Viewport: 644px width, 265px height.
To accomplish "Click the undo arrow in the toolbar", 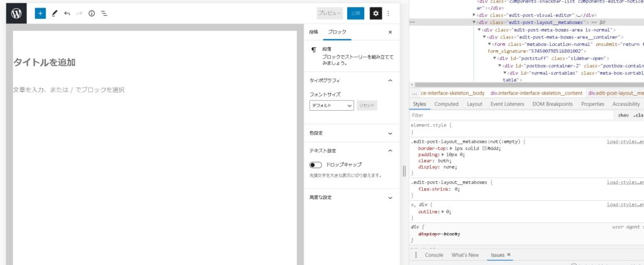I will (x=67, y=13).
